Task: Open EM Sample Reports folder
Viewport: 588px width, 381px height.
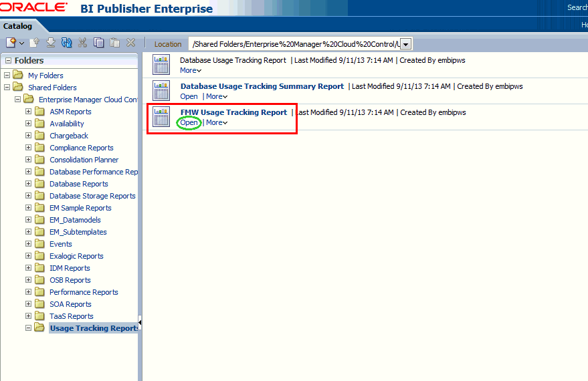Action: (x=80, y=208)
